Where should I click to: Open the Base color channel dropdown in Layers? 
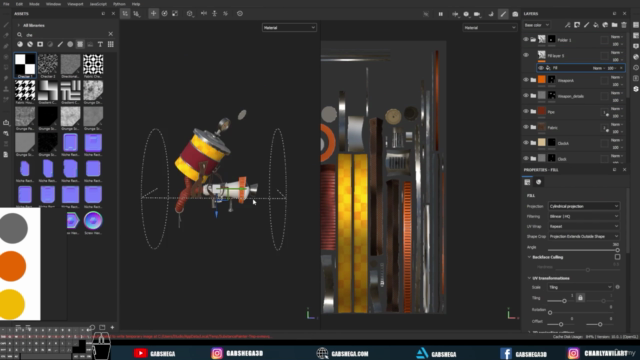(x=537, y=25)
